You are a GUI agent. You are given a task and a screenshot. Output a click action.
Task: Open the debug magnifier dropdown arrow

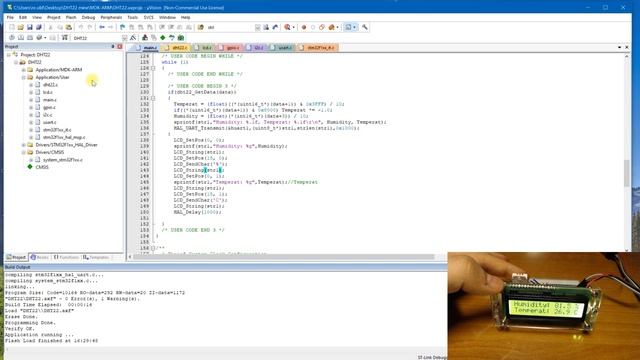(293, 27)
